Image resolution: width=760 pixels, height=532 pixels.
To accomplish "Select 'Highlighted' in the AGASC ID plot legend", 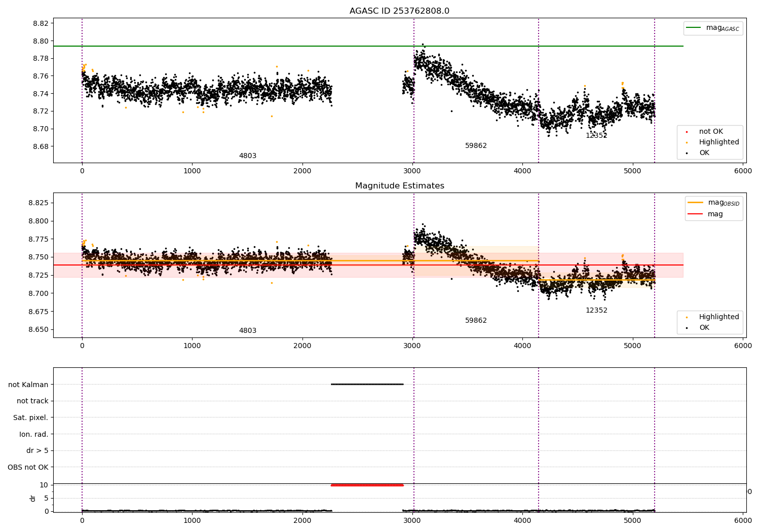I will pos(713,142).
